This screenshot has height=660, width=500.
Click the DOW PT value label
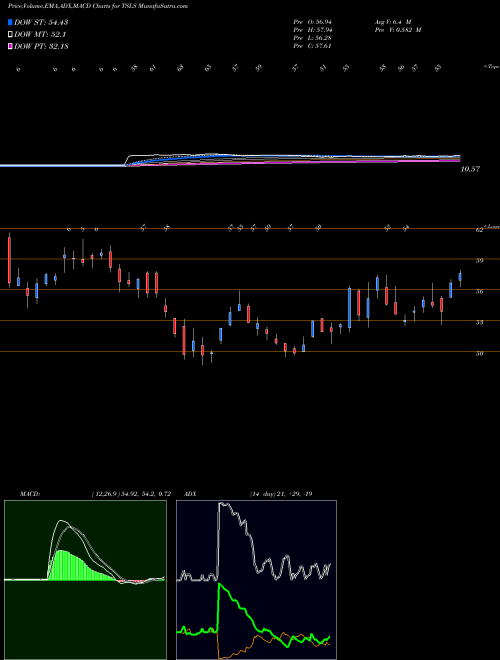click(x=41, y=47)
